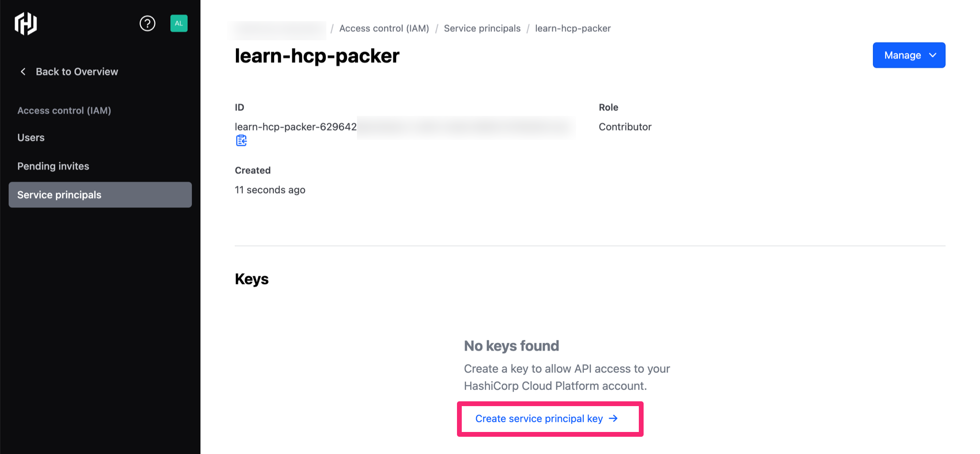Click the AL account avatar icon
980x454 pixels.
coord(178,23)
